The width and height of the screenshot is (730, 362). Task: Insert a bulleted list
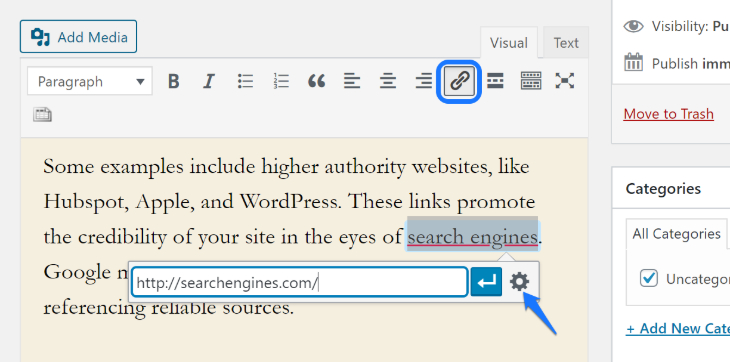(x=245, y=81)
